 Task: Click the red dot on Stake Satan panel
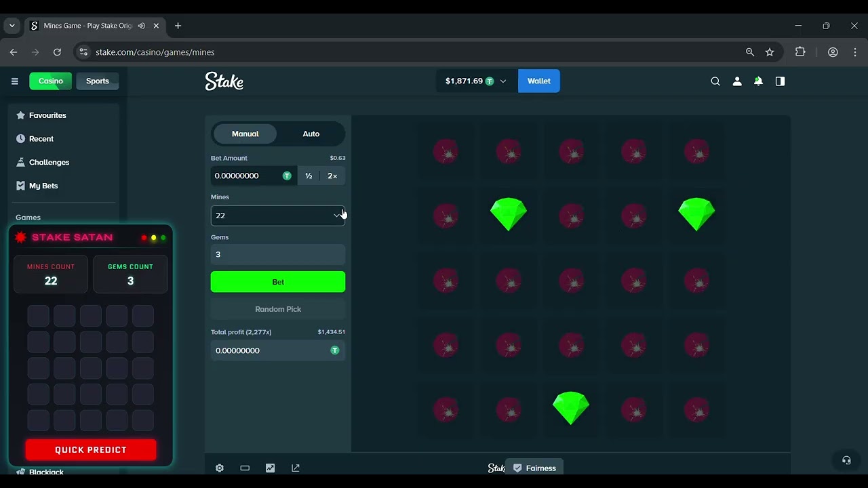pyautogui.click(x=144, y=238)
